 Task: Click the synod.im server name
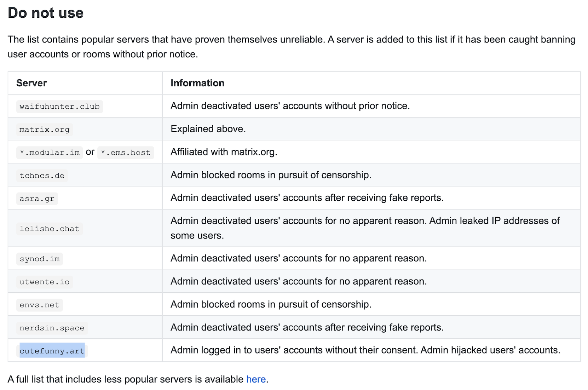pos(39,259)
